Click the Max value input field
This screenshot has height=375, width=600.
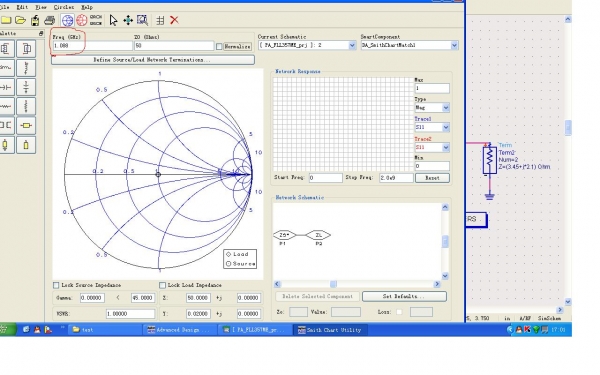pyautogui.click(x=432, y=88)
